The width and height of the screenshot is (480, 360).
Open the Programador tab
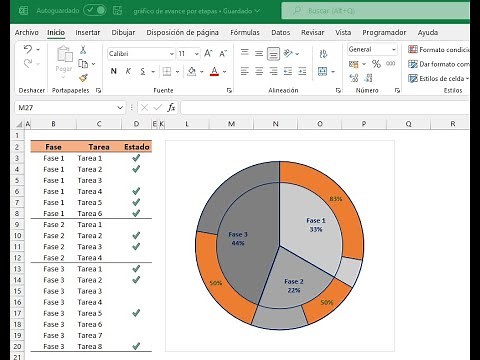click(x=384, y=32)
